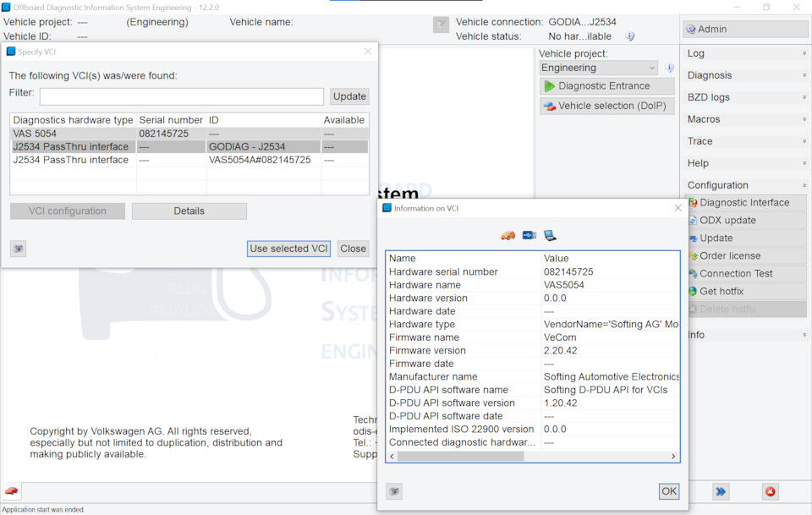Expand the Log section
The width and height of the screenshot is (812, 515).
(x=745, y=53)
